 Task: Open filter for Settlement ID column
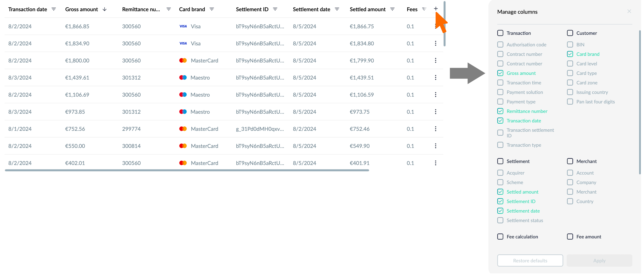click(275, 9)
